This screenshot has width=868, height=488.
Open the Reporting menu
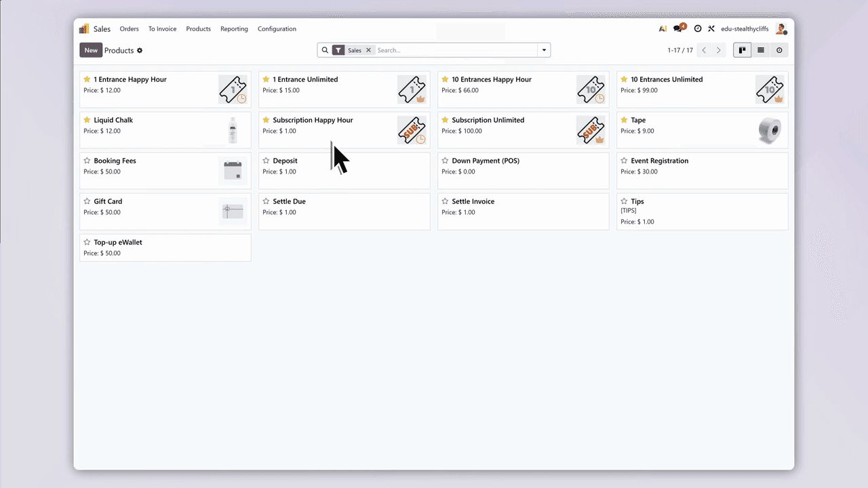click(x=234, y=29)
